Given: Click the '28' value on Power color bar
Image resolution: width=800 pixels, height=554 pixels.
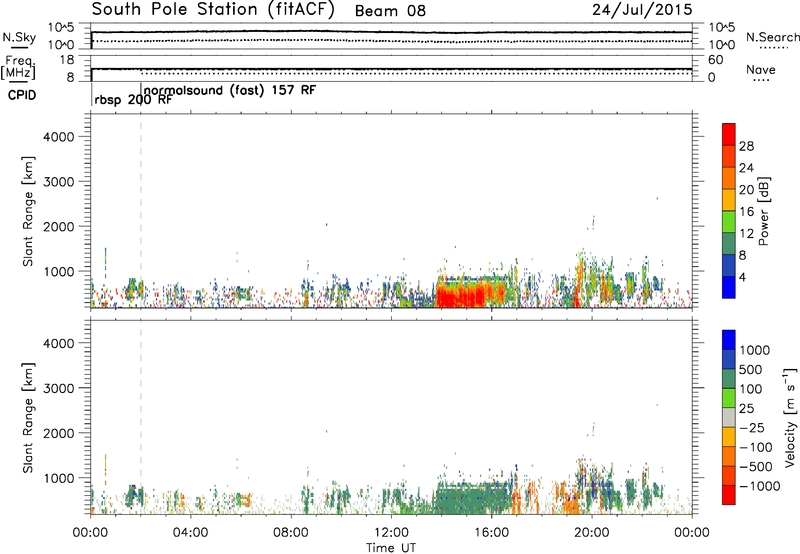Looking at the screenshot, I should point(746,146).
